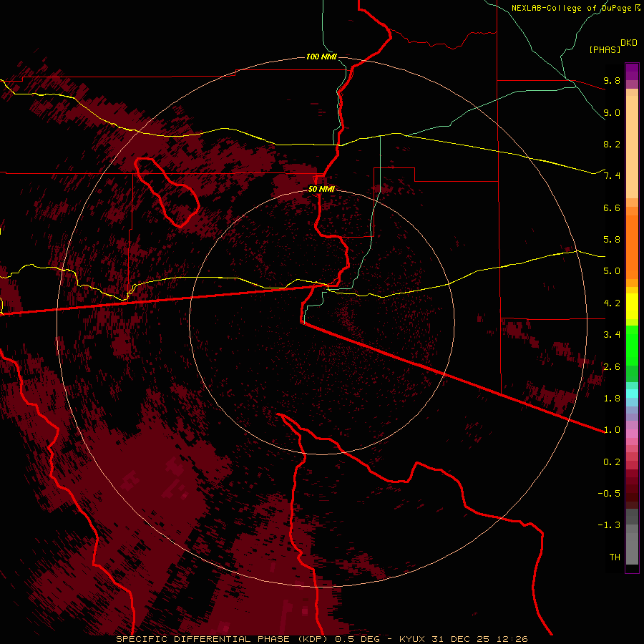Click the 5.0 value on the color scale
This screenshot has height=644, width=644.
612,271
